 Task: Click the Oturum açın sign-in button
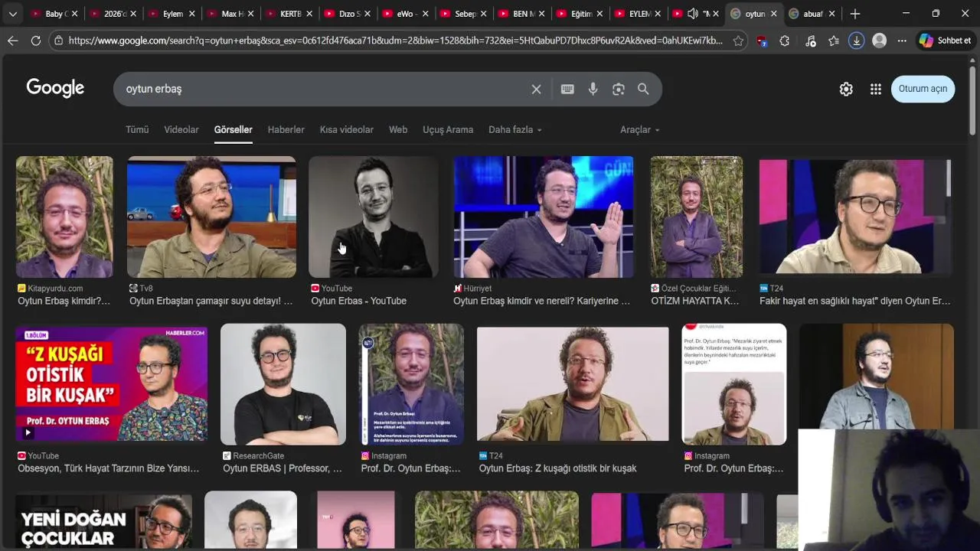pyautogui.click(x=923, y=89)
